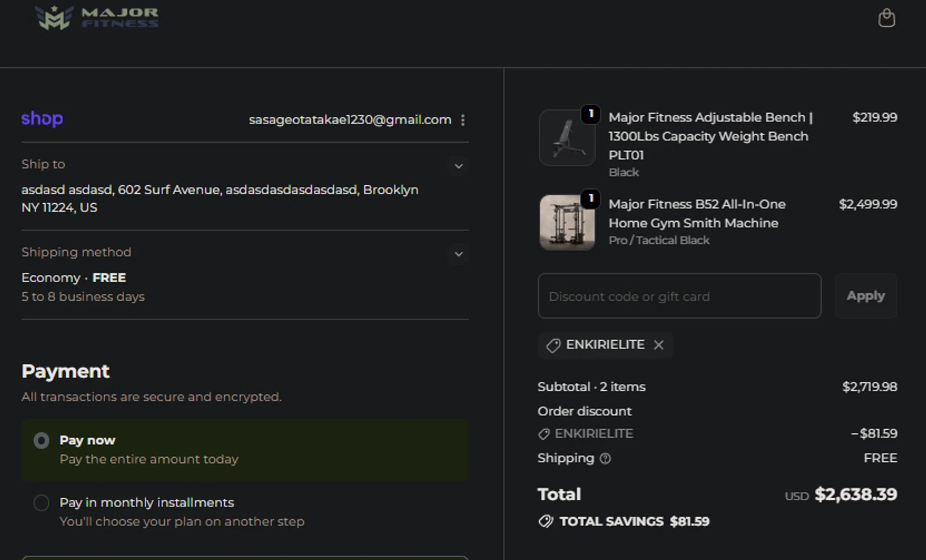Click the All transactions are secure and encrypted text
This screenshot has height=560, width=926.
point(151,397)
